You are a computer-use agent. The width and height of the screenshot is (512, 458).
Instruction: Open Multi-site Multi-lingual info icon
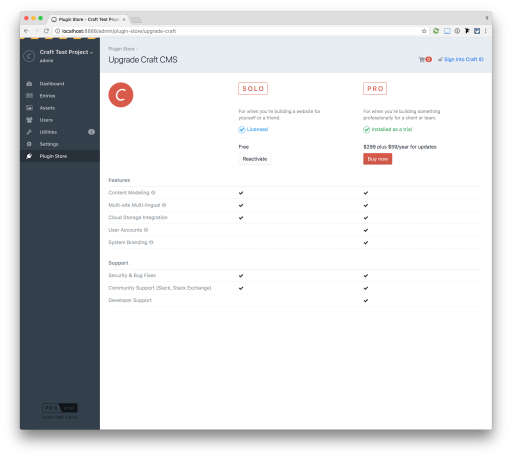(x=164, y=205)
